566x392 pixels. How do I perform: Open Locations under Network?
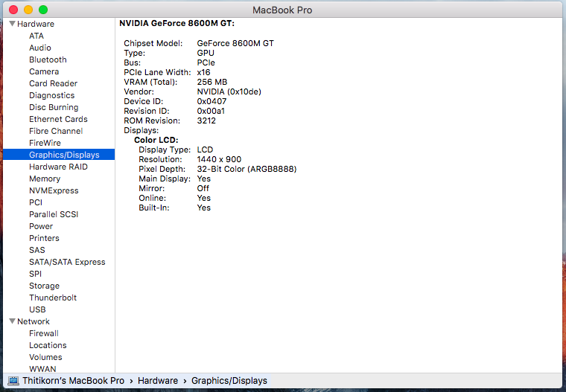point(48,345)
